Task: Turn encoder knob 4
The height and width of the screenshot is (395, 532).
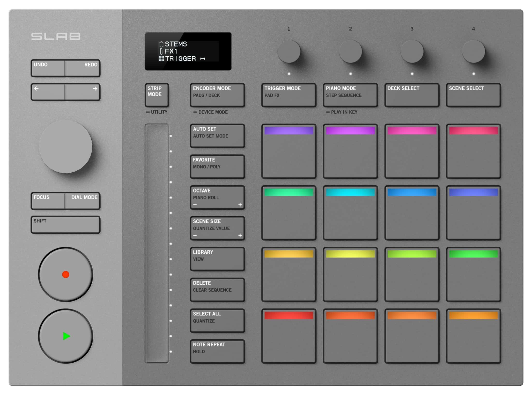Action: point(473,52)
